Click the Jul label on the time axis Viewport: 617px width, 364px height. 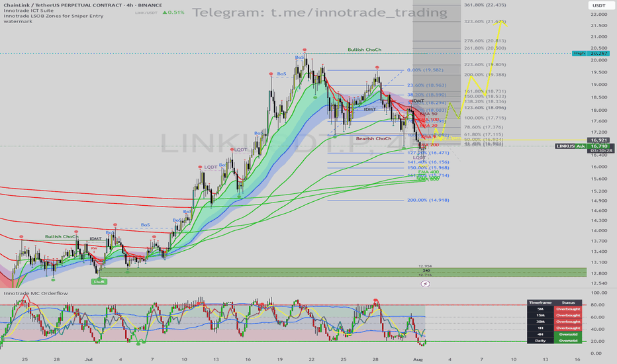click(89, 359)
